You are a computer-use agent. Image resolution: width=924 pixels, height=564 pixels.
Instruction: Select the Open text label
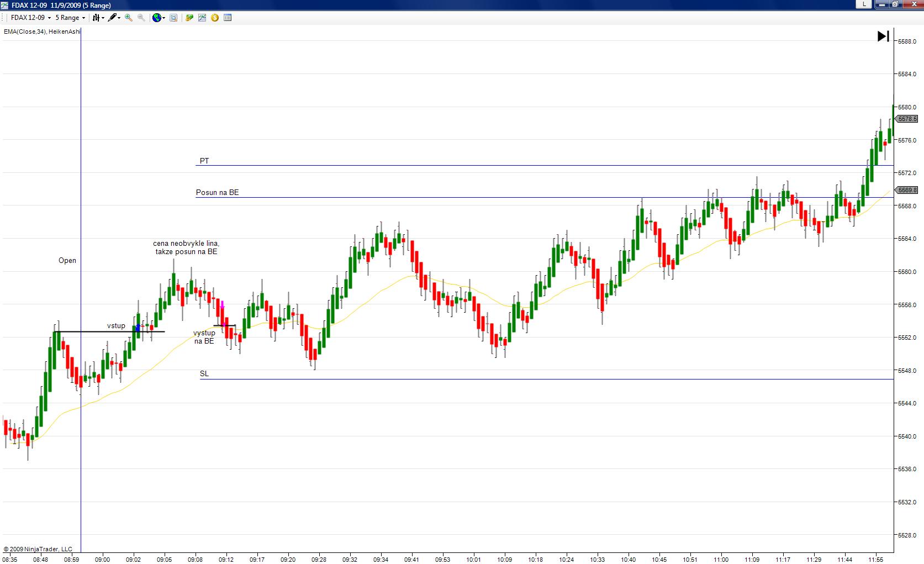[x=67, y=261]
